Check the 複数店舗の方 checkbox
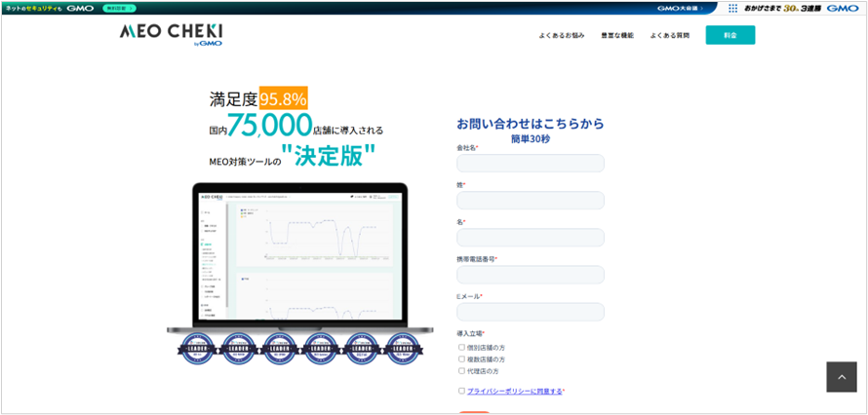Image resolution: width=868 pixels, height=415 pixels. click(461, 359)
